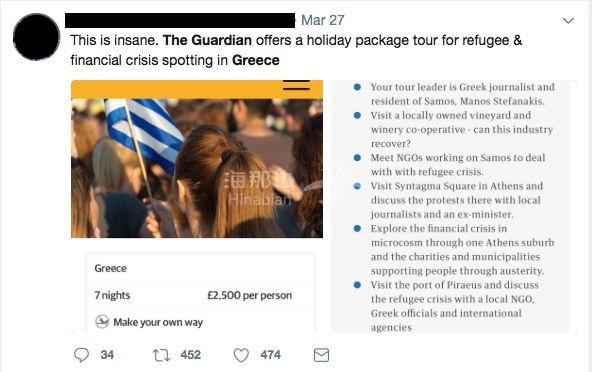Open the tour highlights bullet list image
This screenshot has width=592, height=372.
[x=450, y=206]
